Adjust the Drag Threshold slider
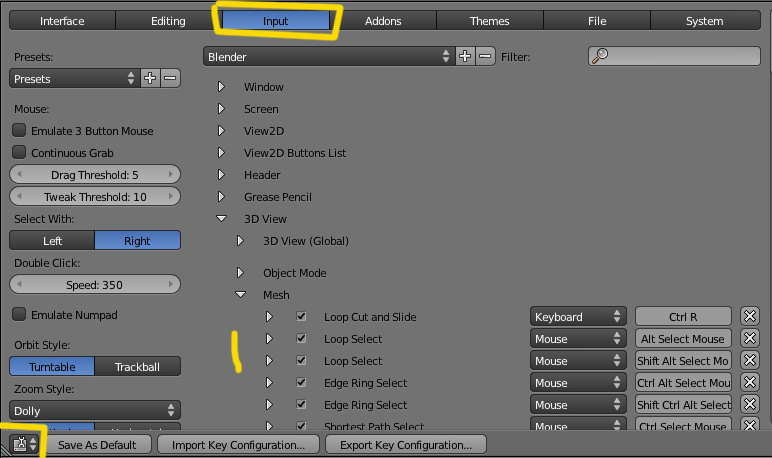Viewport: 772px width, 458px height. point(95,175)
